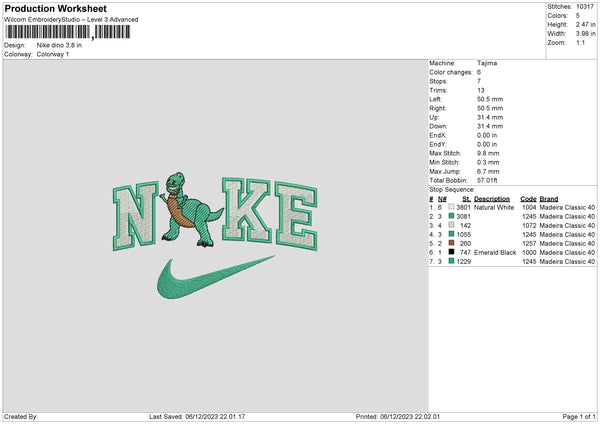Click the Min Stitch value 0.3 mm

(488, 162)
